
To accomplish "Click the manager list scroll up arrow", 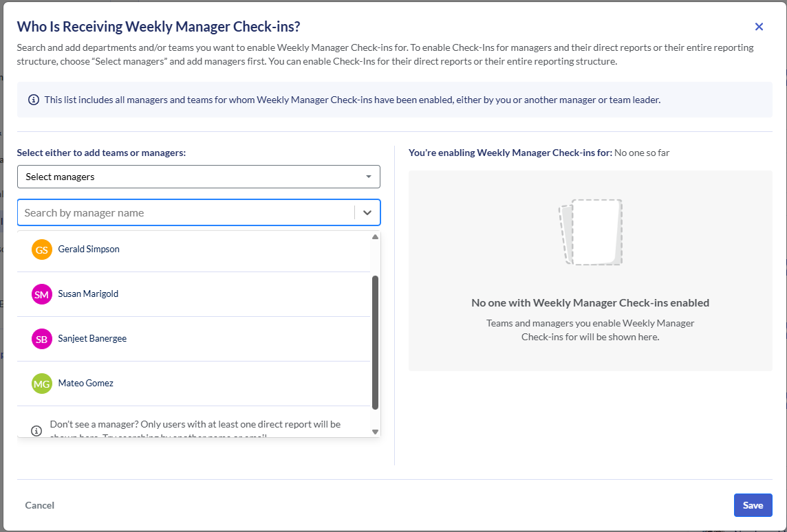I will 375,236.
